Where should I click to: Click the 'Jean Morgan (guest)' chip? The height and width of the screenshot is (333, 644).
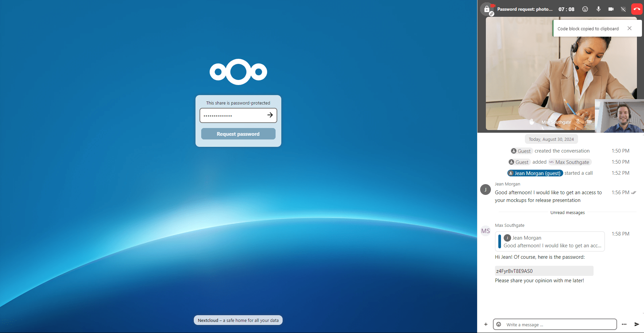point(535,173)
